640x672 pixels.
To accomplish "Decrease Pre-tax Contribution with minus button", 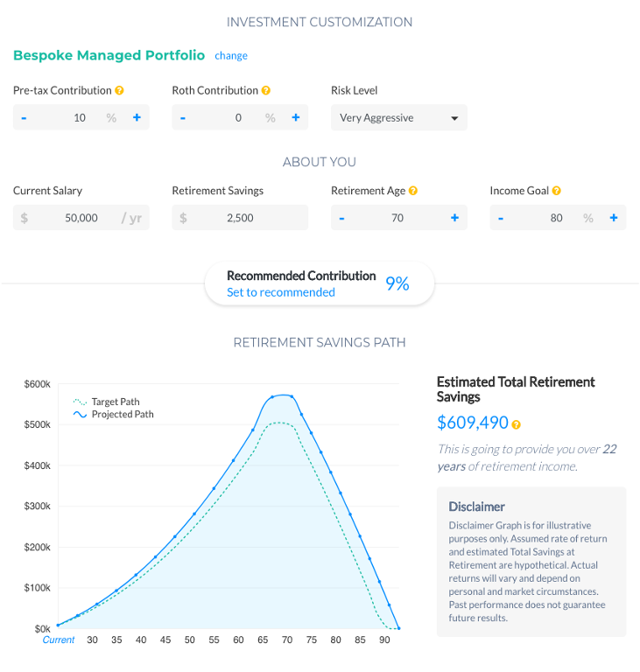I will point(24,117).
